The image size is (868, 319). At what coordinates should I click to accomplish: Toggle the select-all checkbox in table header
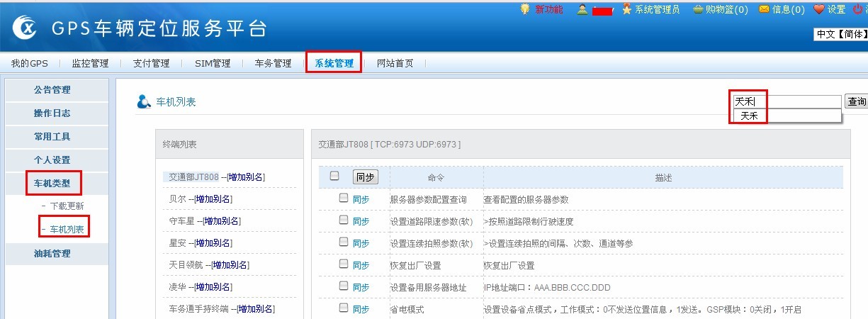tap(334, 176)
